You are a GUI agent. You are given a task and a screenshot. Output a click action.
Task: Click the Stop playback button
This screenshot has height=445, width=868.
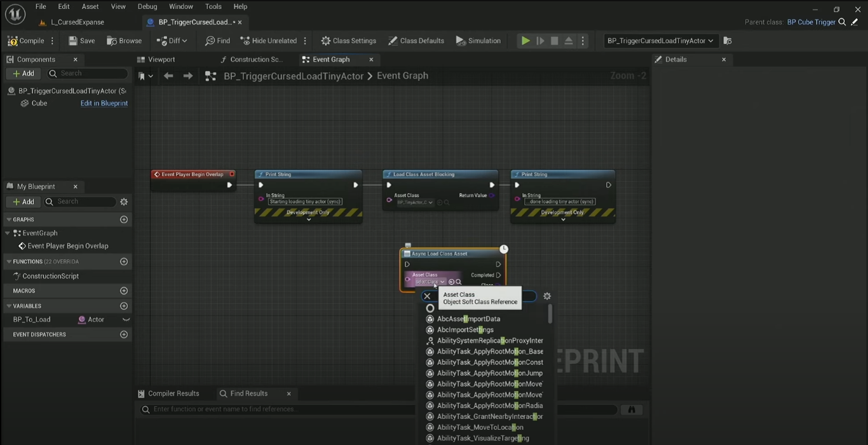tap(554, 41)
